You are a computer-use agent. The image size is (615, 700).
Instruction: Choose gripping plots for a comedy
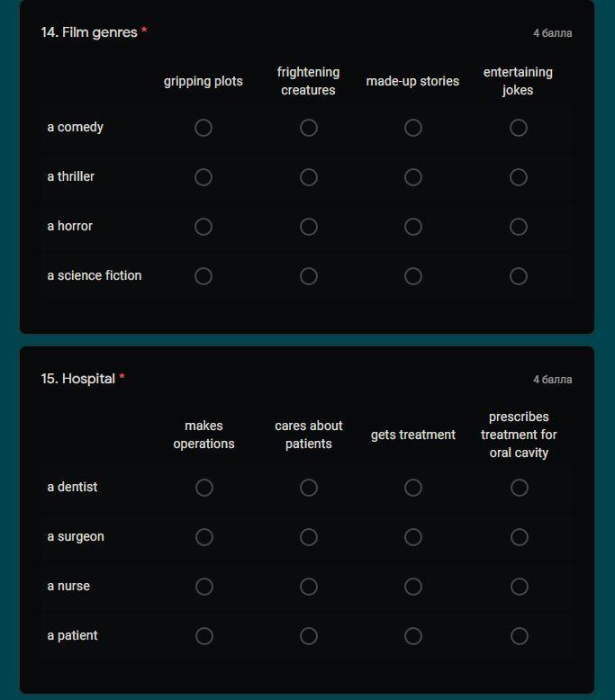[x=203, y=128]
